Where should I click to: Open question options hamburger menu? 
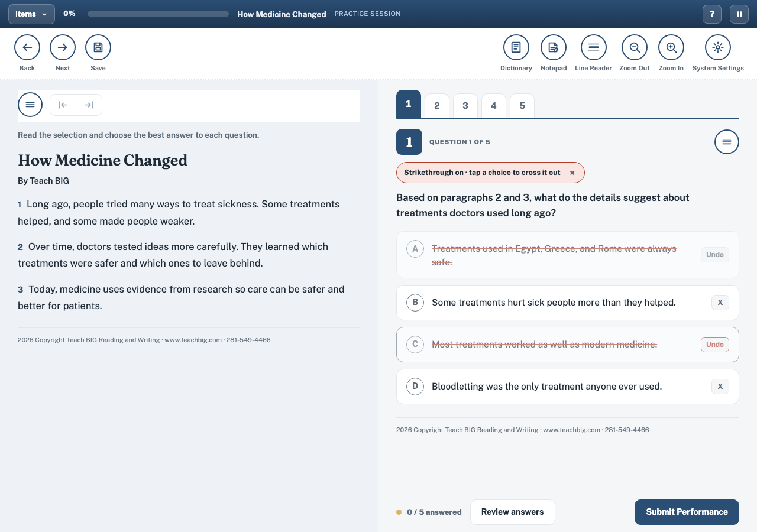point(727,142)
